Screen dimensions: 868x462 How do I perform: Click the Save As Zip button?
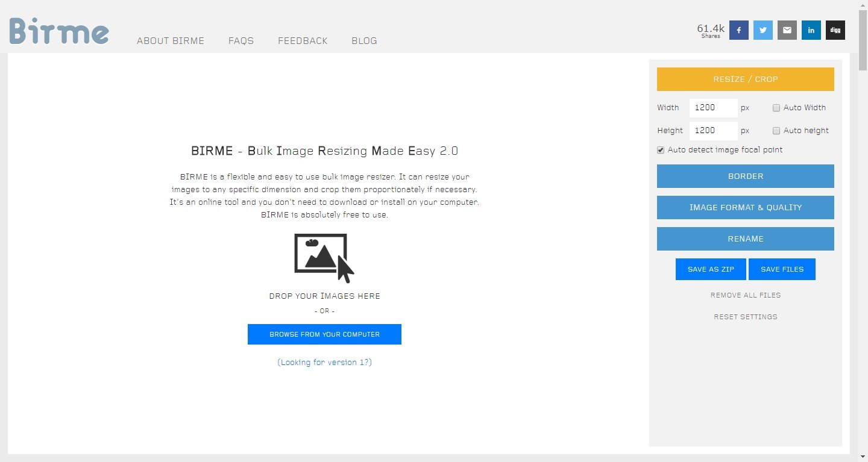[x=711, y=269]
